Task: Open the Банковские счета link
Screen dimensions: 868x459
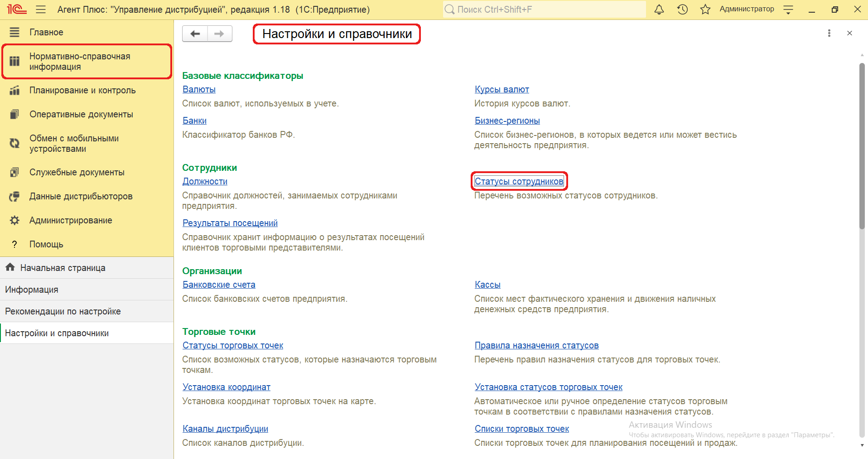Action: click(x=219, y=285)
